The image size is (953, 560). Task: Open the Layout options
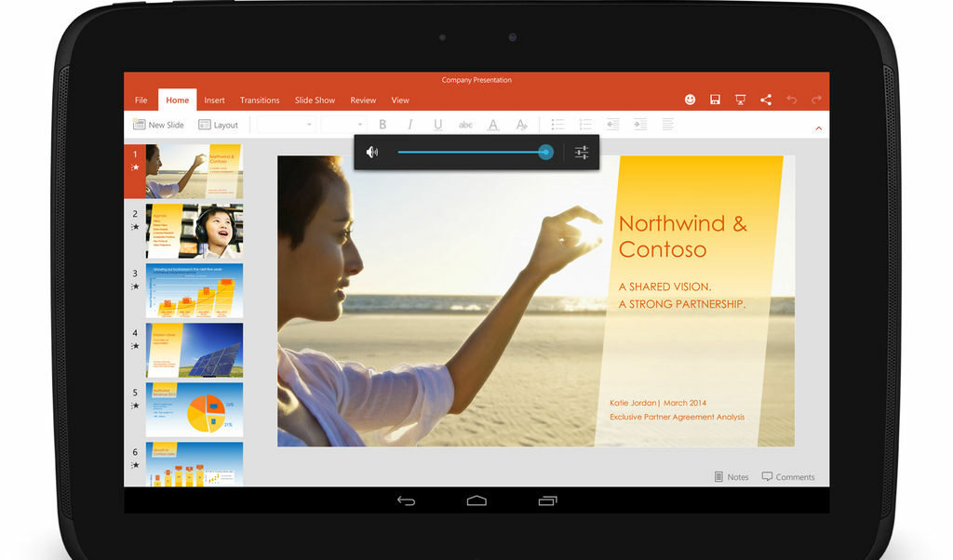218,125
